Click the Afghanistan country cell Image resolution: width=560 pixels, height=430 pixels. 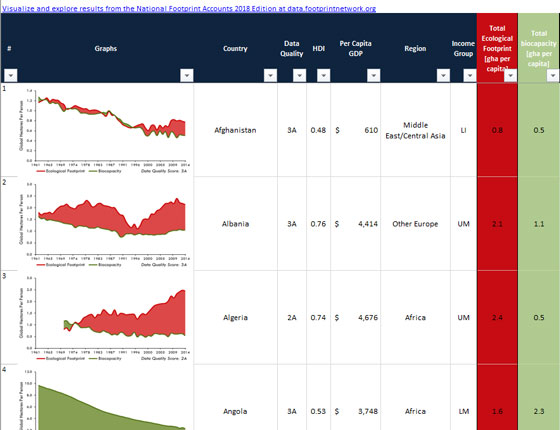[x=235, y=130]
